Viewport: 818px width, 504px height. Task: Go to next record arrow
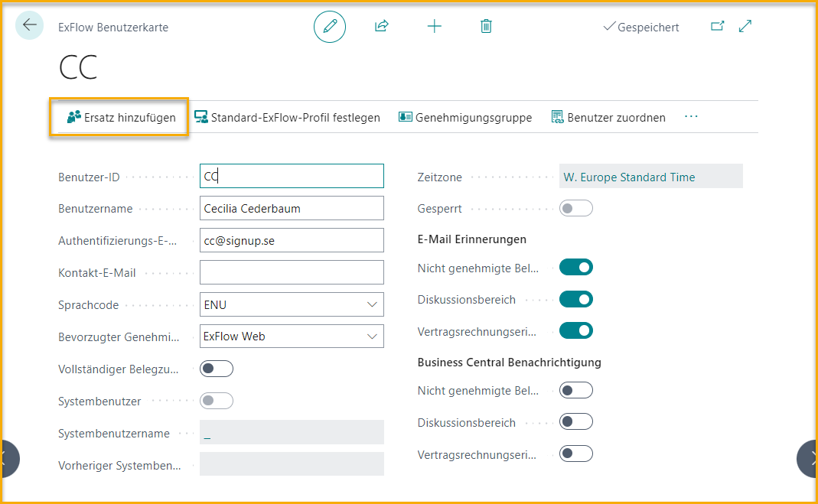coord(807,459)
